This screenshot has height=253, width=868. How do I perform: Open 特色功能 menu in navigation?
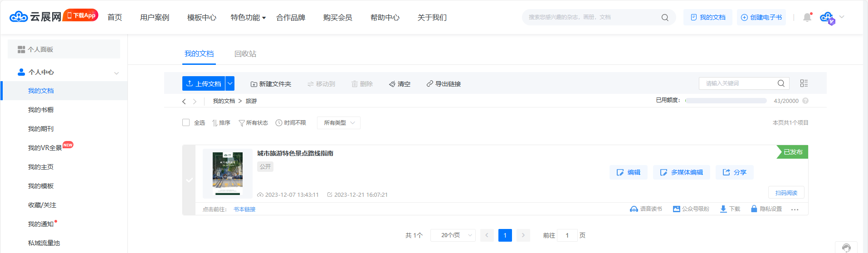248,18
